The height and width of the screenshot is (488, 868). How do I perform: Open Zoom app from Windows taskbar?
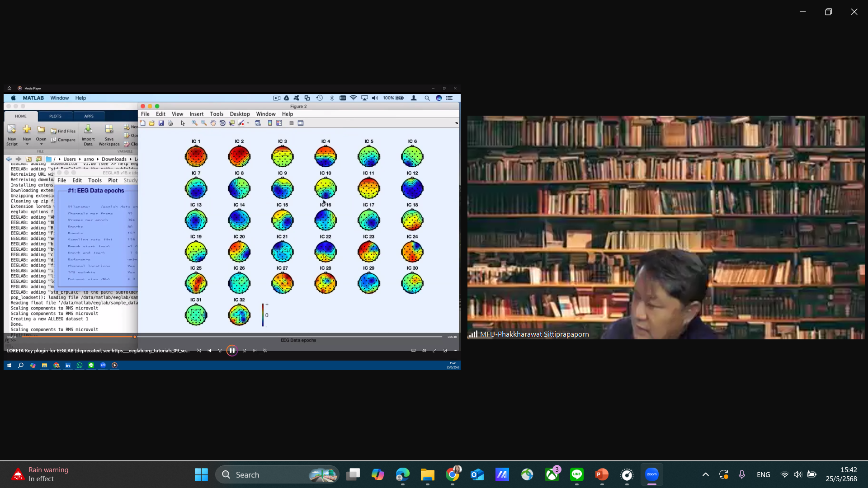click(x=651, y=474)
